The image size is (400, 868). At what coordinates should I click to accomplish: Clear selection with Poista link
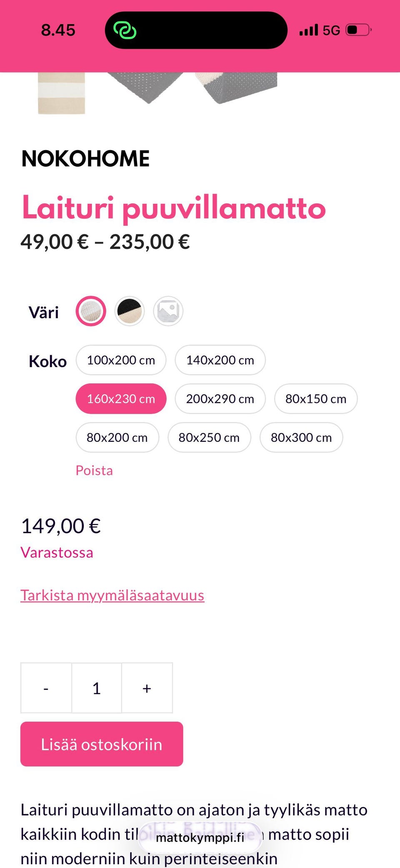tap(94, 470)
